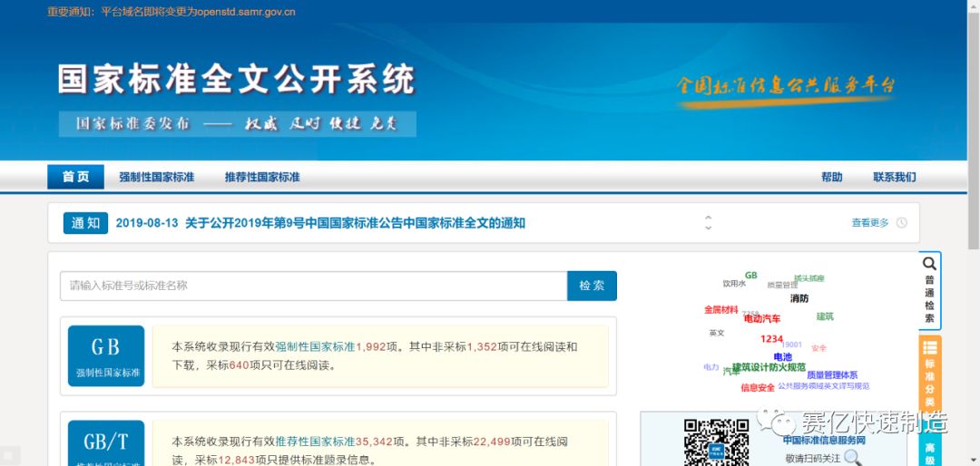Select 安全 tag in keyword cloud
Image resolution: width=980 pixels, height=466 pixels.
(818, 348)
